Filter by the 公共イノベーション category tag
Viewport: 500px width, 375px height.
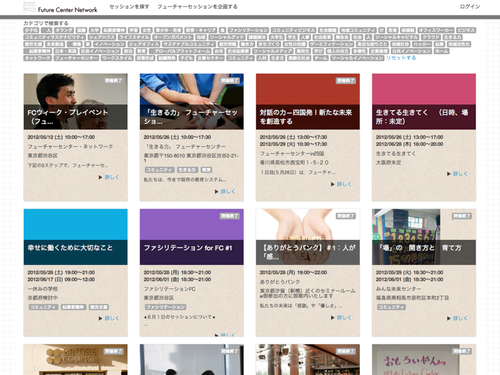coord(412,51)
